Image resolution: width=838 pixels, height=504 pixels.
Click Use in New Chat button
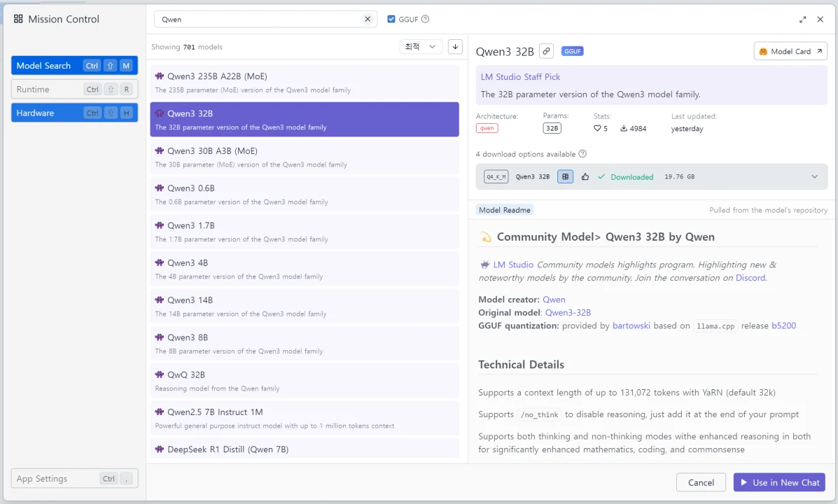point(779,482)
